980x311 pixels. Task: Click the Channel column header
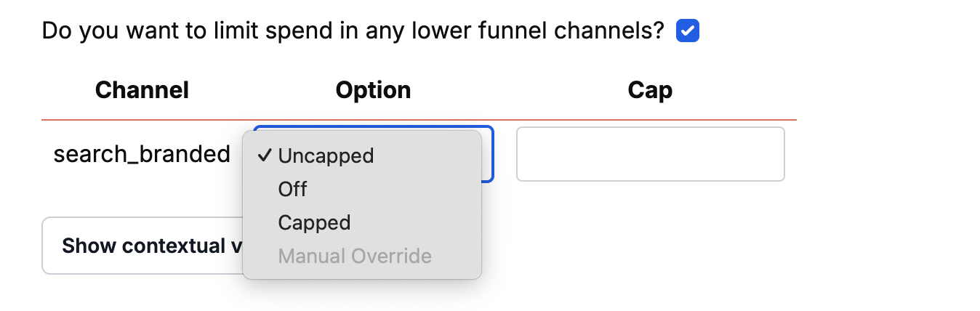[142, 90]
